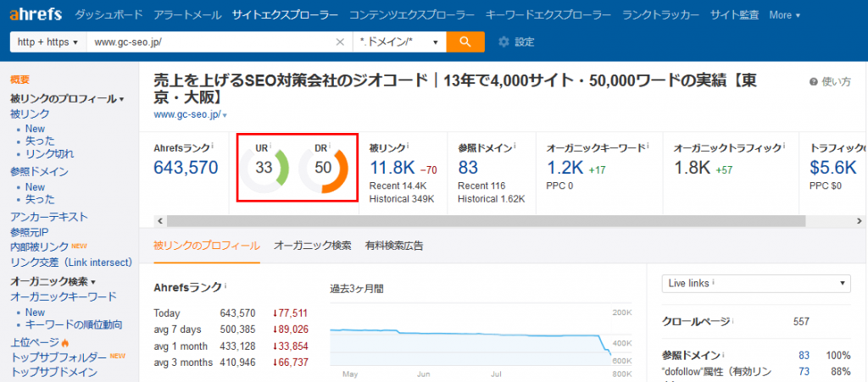Image resolution: width=868 pixels, height=382 pixels.
Task: Open the Live links dropdown
Action: coord(756,283)
